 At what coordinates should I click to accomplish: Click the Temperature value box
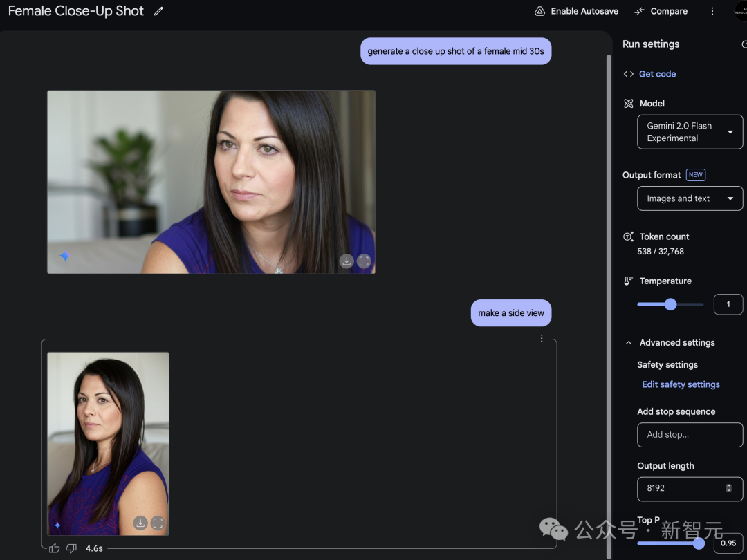pos(728,304)
